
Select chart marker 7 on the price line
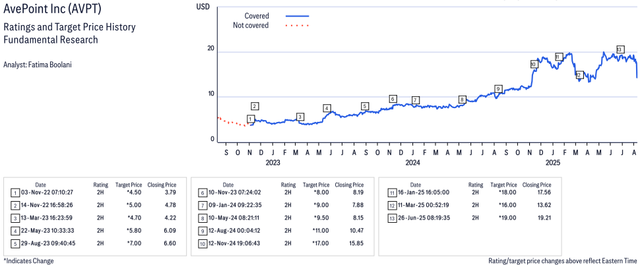pyautogui.click(x=416, y=100)
